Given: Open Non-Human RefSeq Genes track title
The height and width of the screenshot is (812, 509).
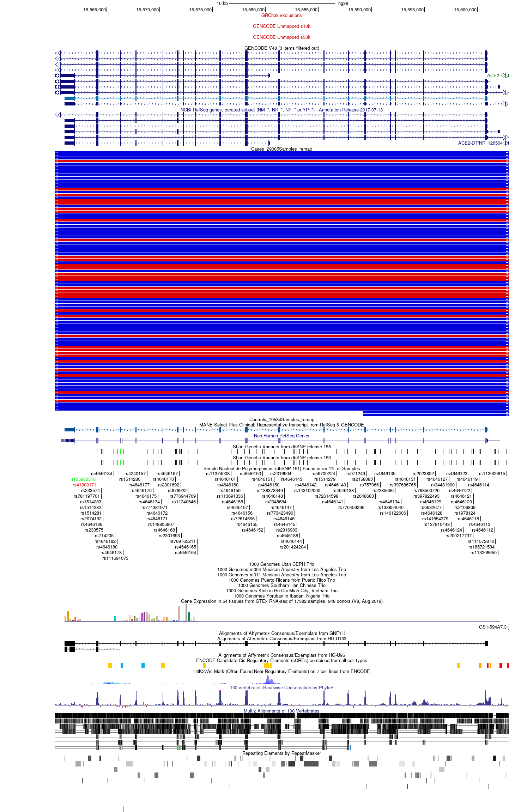Looking at the screenshot, I should (281, 436).
